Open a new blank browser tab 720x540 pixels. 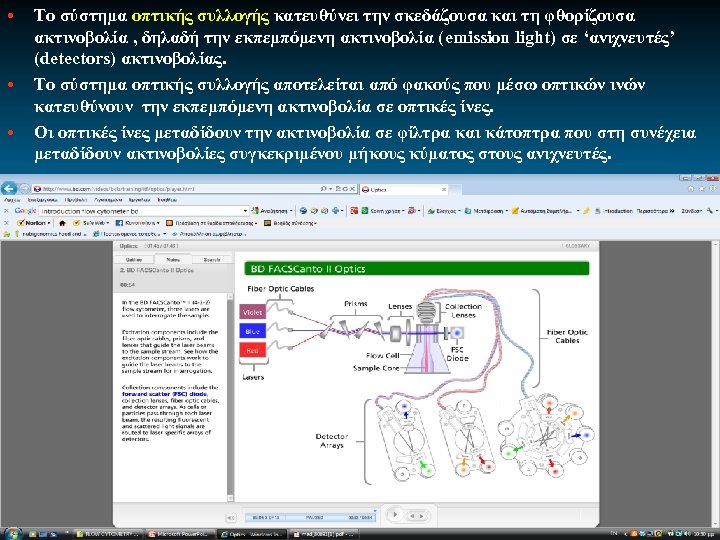(455, 189)
